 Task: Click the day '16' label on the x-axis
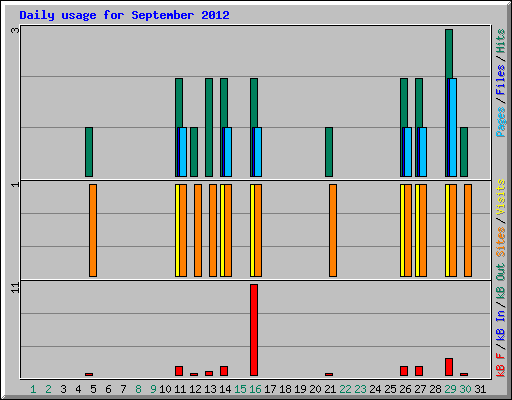pos(255,389)
